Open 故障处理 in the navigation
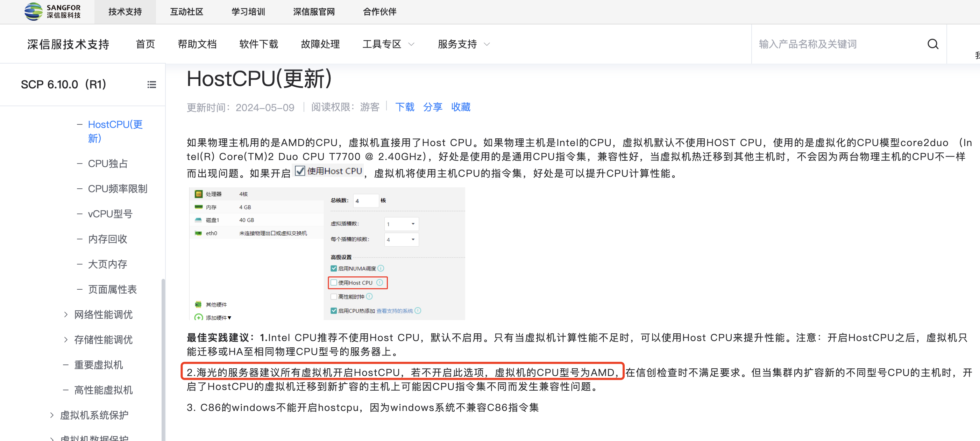Viewport: 980px width, 441px height. click(320, 44)
